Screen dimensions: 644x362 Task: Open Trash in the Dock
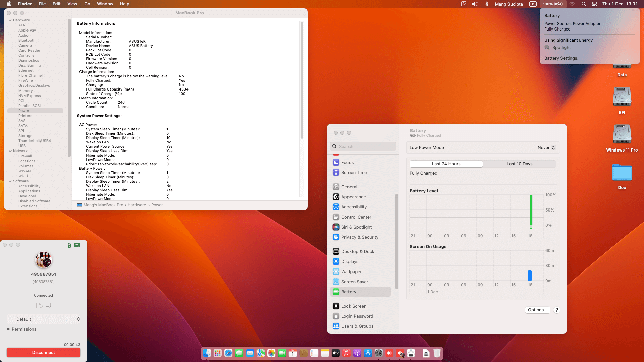coord(437,353)
